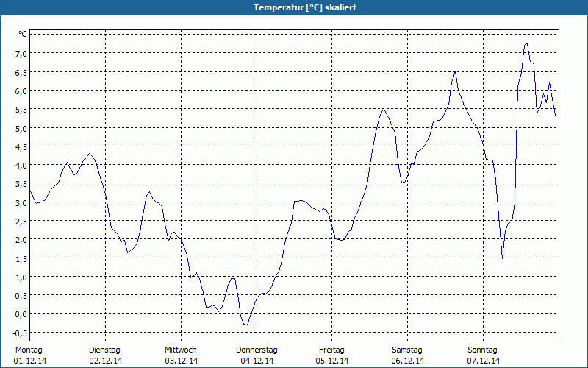588x368 pixels.
Task: Select the Dienstag day label
Action: coord(104,350)
